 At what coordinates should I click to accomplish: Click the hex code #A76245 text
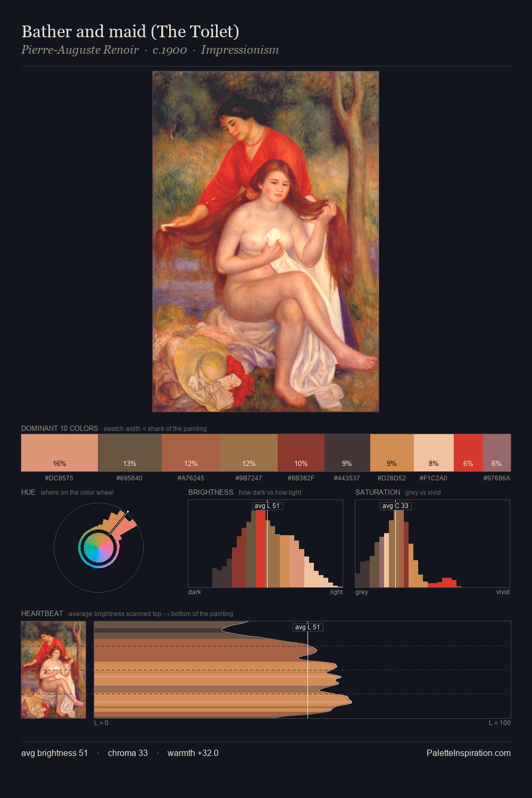tap(190, 478)
